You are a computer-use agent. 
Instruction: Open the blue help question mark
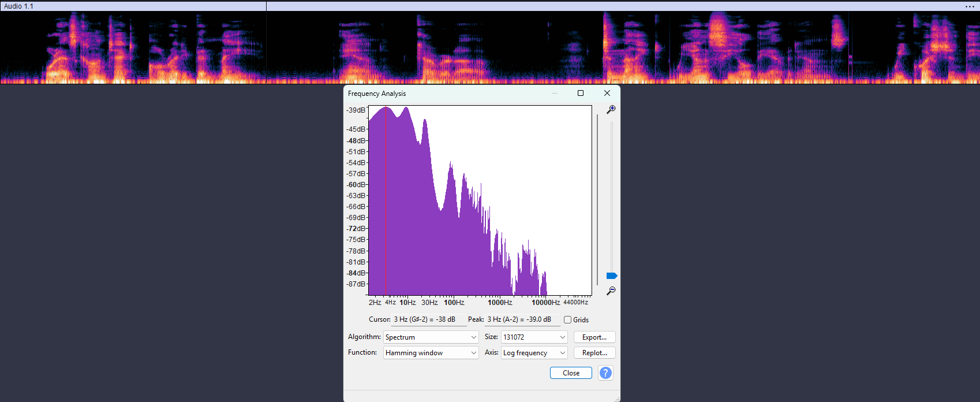click(x=605, y=373)
